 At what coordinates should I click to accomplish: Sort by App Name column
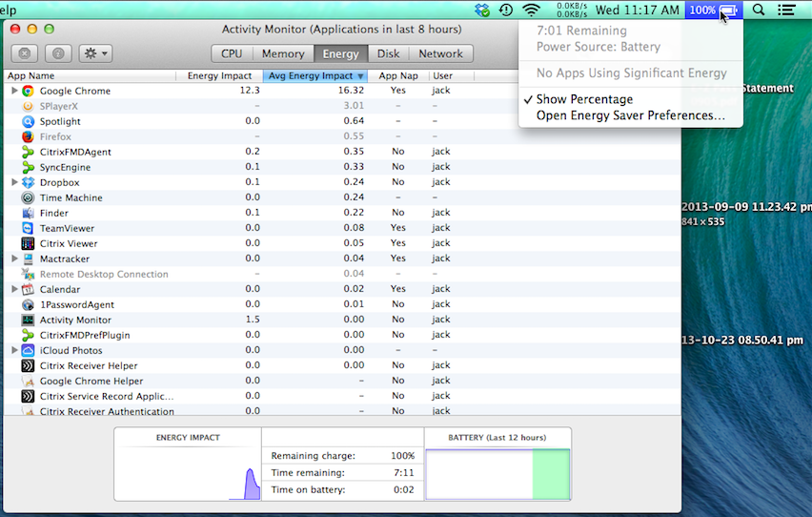coord(90,75)
